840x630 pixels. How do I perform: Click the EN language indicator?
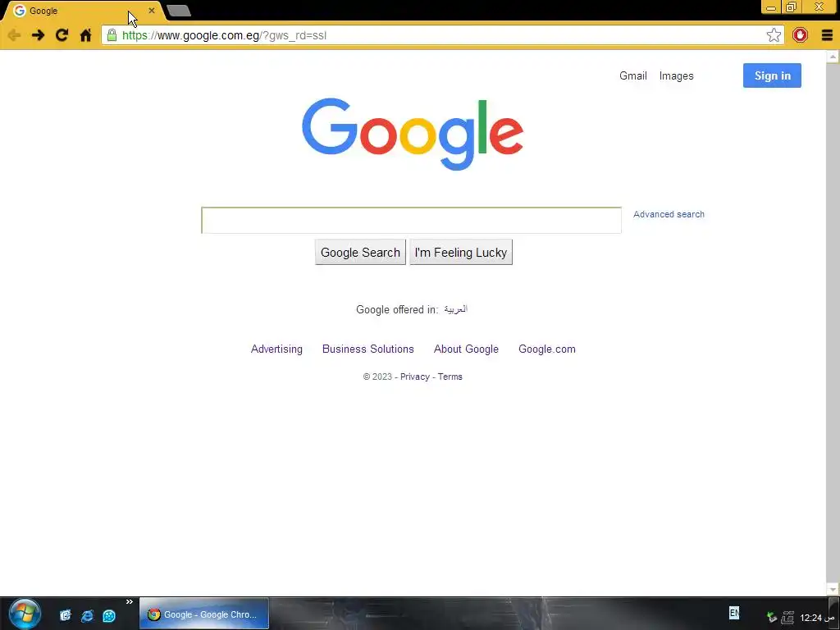coord(734,613)
